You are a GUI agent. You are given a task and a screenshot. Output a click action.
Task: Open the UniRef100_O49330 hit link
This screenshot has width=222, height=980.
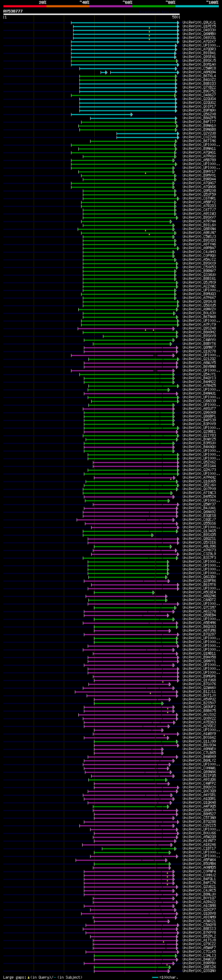199,30
